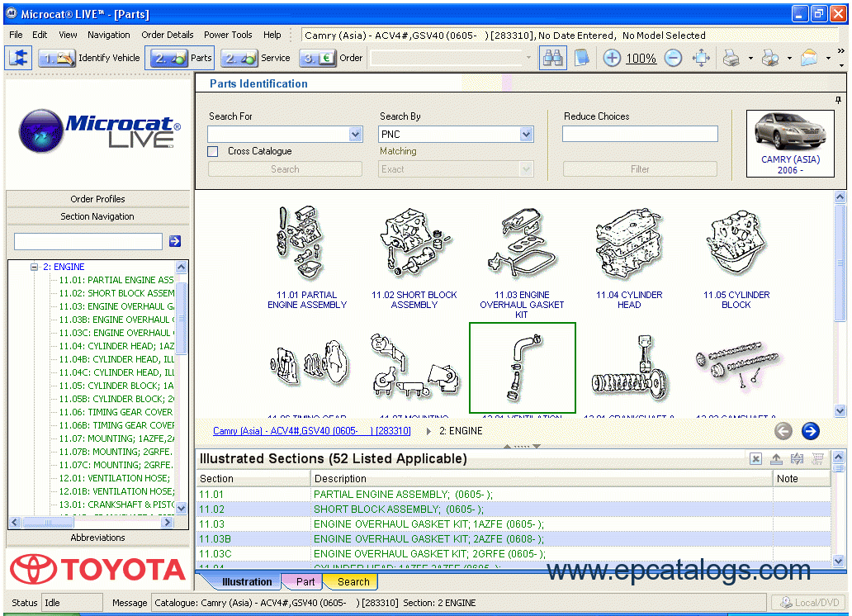Open the printer icon's dropdown arrow
This screenshot has width=852, height=616.
[750, 58]
